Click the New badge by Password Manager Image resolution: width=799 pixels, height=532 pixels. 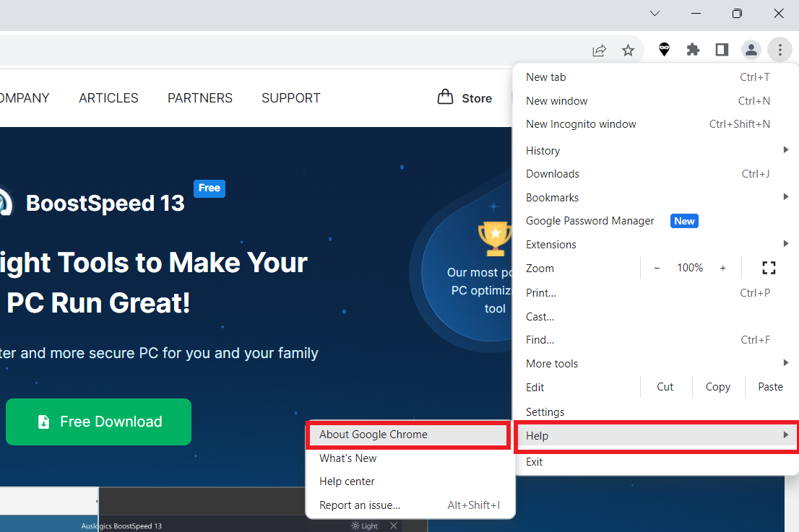(x=684, y=221)
